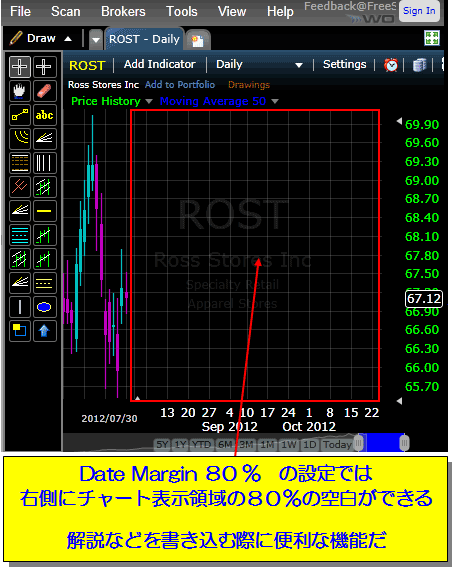This screenshot has height=569, width=454.
Task: Pick the trend line drawing tool
Action: 20,115
